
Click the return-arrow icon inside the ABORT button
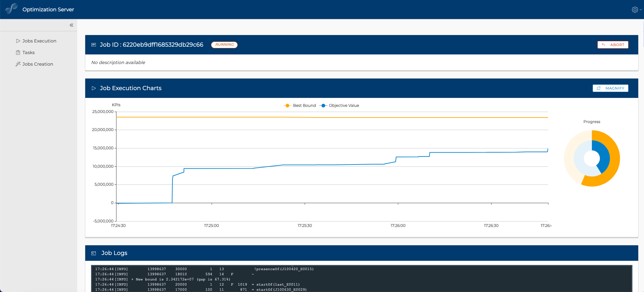(603, 45)
